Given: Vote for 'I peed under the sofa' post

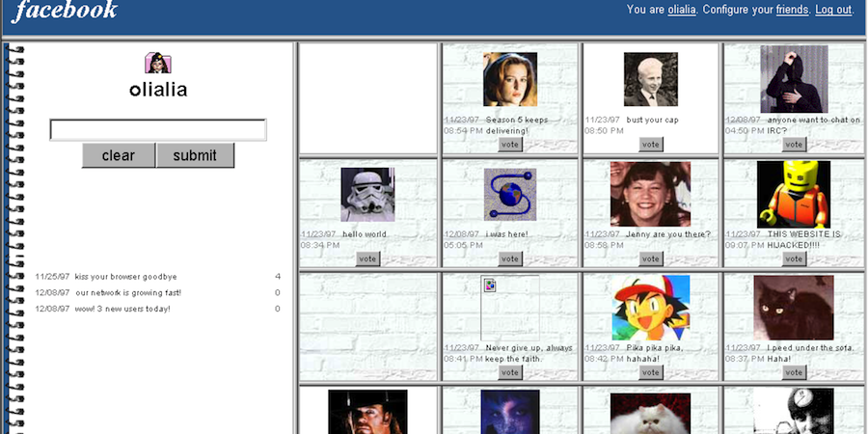Looking at the screenshot, I should (x=794, y=372).
